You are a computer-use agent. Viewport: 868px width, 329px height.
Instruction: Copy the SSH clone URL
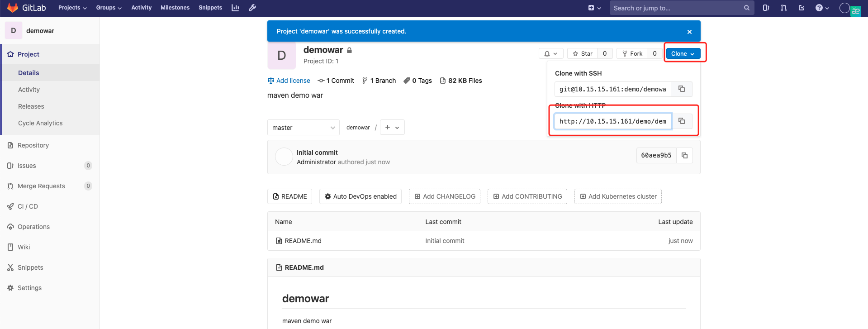(x=681, y=89)
